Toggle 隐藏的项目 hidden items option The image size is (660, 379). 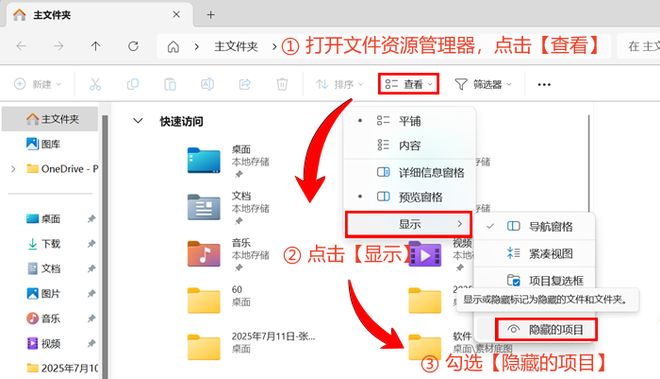coord(546,329)
